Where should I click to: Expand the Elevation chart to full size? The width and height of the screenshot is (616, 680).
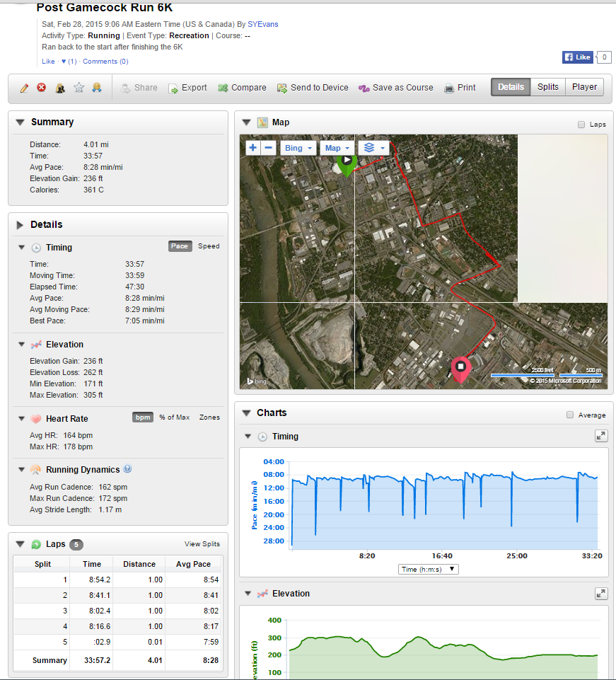pyautogui.click(x=600, y=594)
